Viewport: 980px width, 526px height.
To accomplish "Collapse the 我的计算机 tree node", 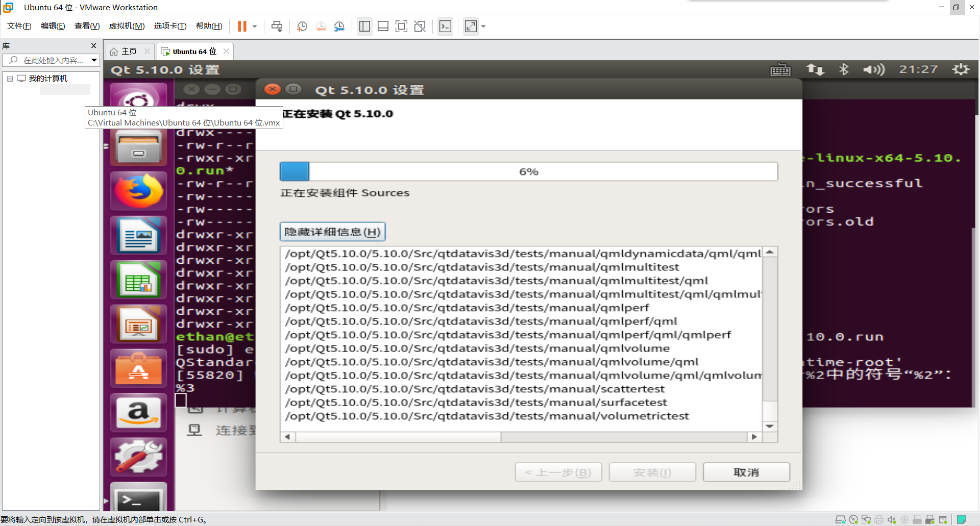I will coord(9,78).
